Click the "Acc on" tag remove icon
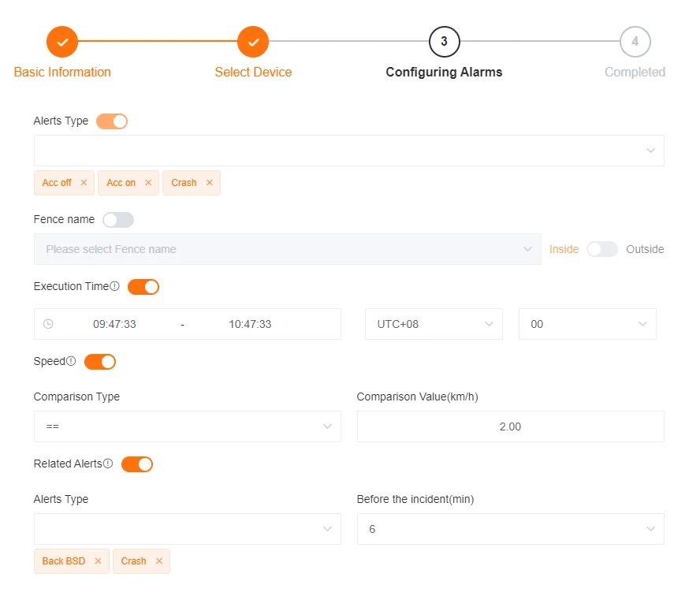Screen dimensions: 700x607 (147, 182)
